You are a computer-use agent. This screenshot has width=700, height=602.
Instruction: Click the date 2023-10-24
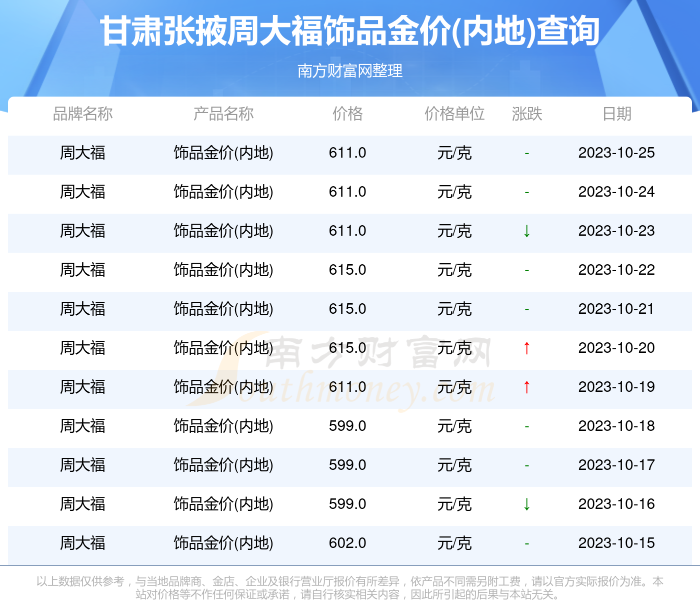(x=616, y=192)
